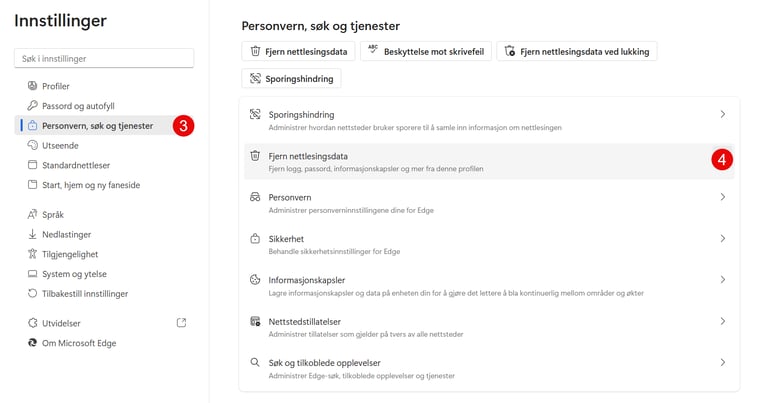
Task: Click the trash icon in Fjern nettlesingsdata row
Action: coord(255,156)
